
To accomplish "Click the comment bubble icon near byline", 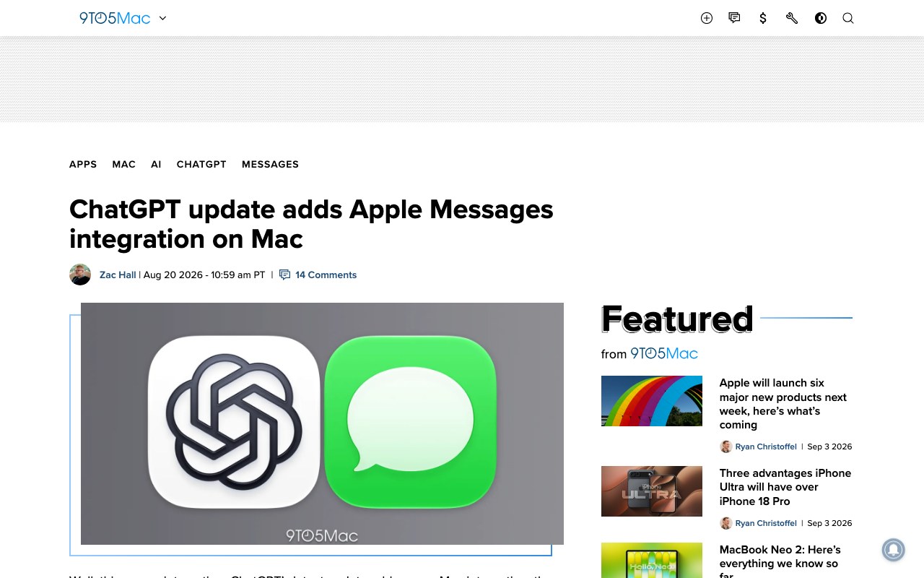I will click(x=285, y=275).
